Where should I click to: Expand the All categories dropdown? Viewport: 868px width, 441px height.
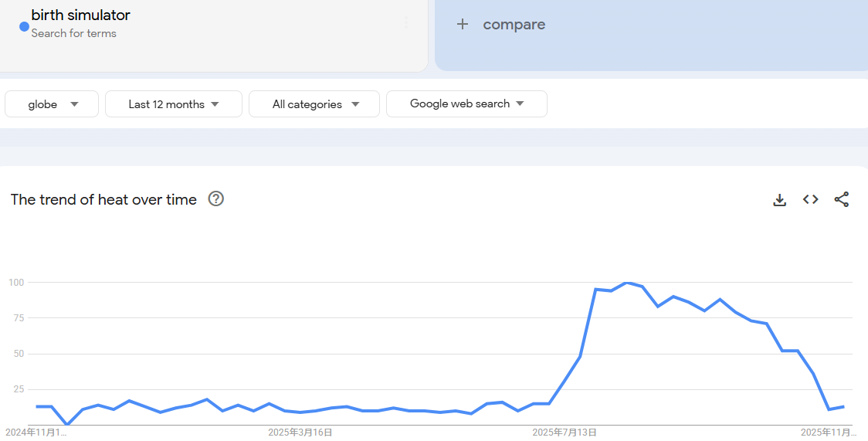(314, 104)
